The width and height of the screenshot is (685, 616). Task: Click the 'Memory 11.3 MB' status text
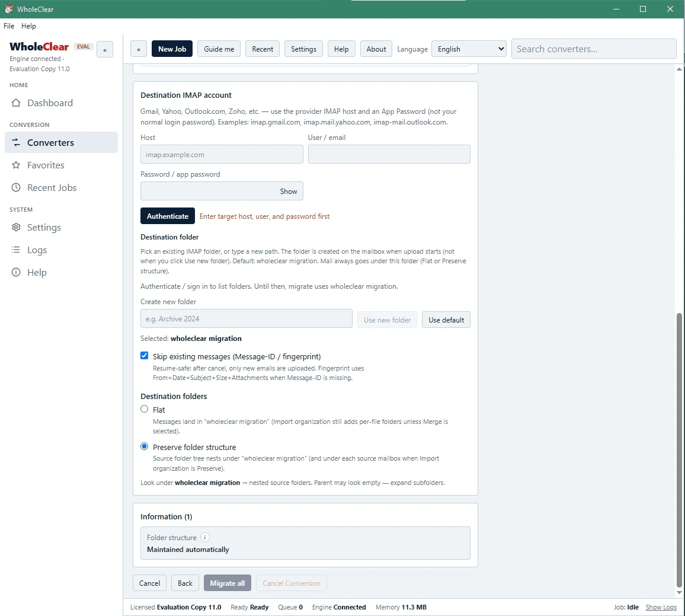(x=401, y=607)
